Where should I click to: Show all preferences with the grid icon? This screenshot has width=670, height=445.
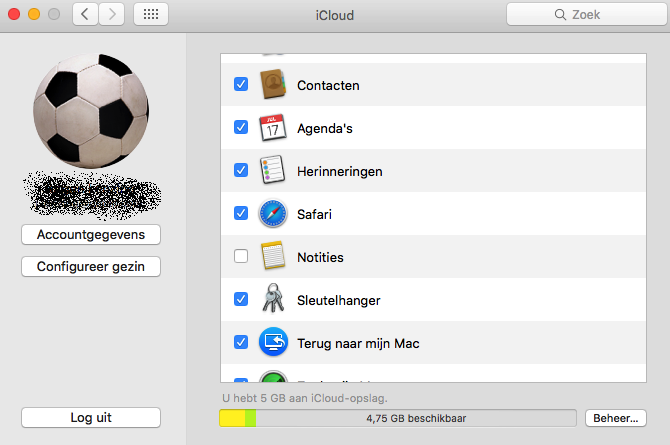(151, 14)
